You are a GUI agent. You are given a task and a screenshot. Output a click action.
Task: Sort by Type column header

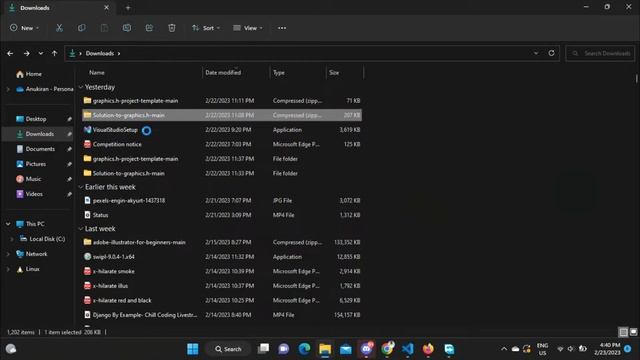(x=279, y=72)
